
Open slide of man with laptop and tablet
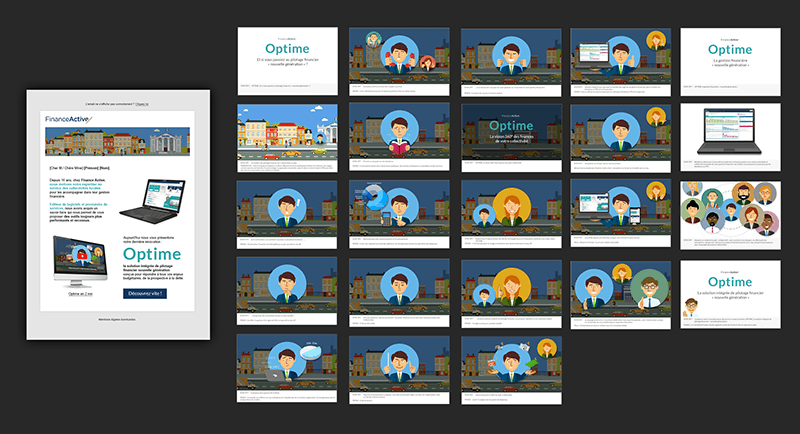621,213
